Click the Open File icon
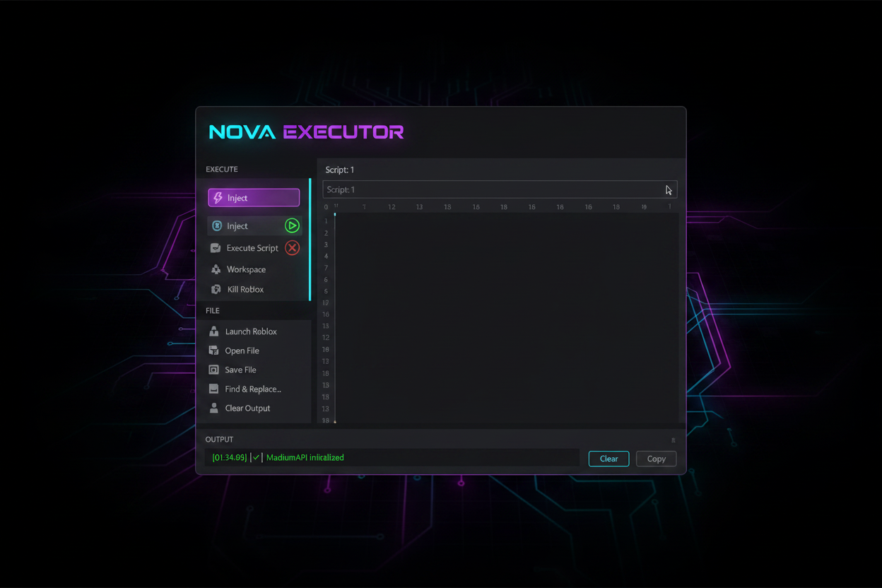 tap(214, 351)
